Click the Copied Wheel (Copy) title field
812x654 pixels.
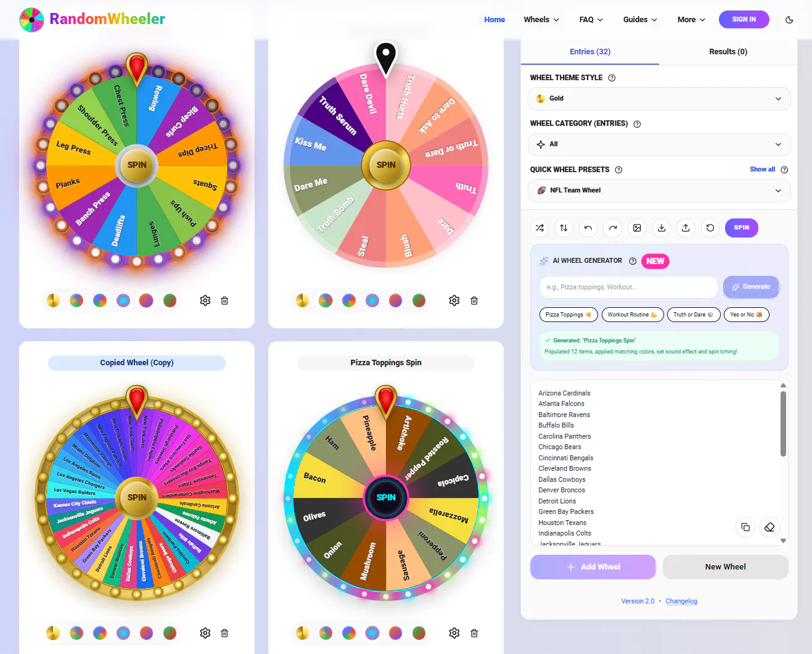[x=137, y=363]
